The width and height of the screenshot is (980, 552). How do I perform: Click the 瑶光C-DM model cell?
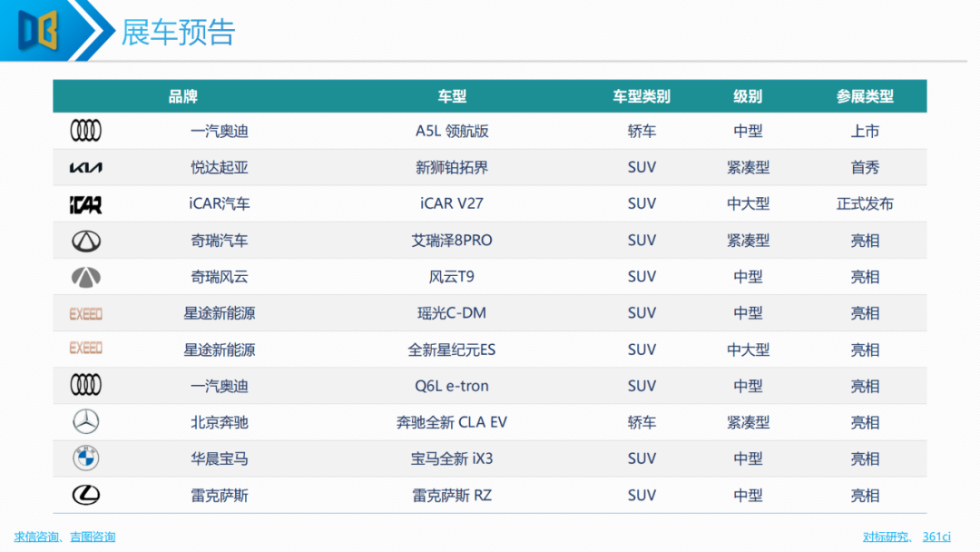(x=452, y=313)
